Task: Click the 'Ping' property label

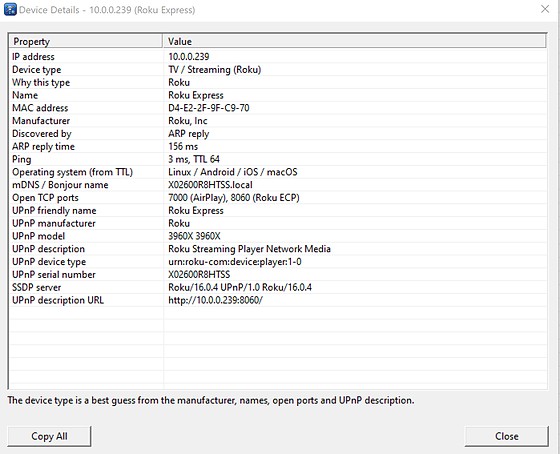Action: [x=21, y=159]
